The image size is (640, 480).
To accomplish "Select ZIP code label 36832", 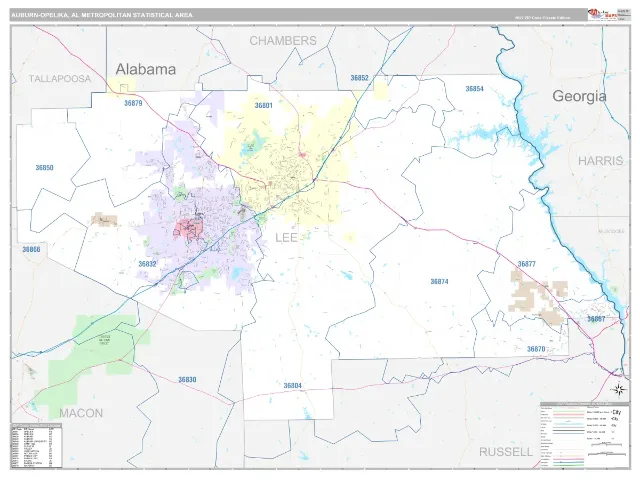I will tap(147, 264).
